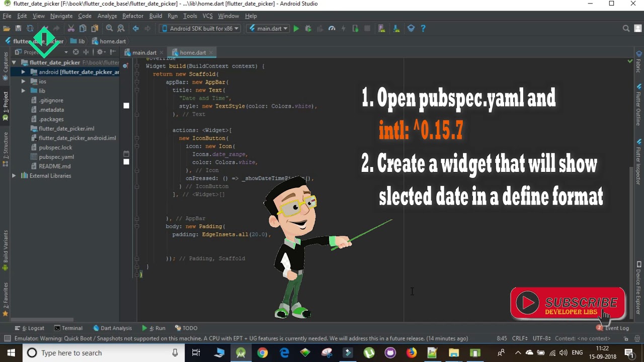Click the Find magnifier icon
This screenshot has width=644, height=362.
109,29
